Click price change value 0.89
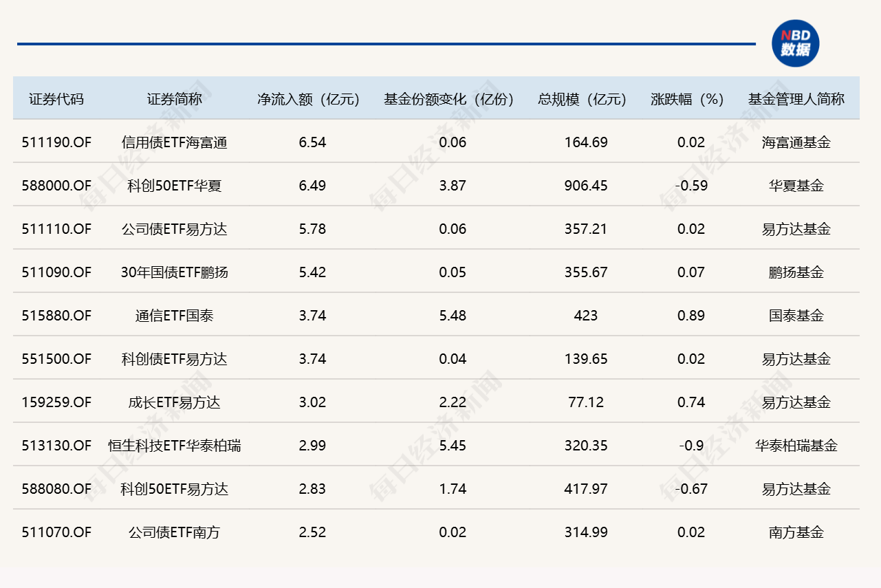881x588 pixels. [x=691, y=316]
